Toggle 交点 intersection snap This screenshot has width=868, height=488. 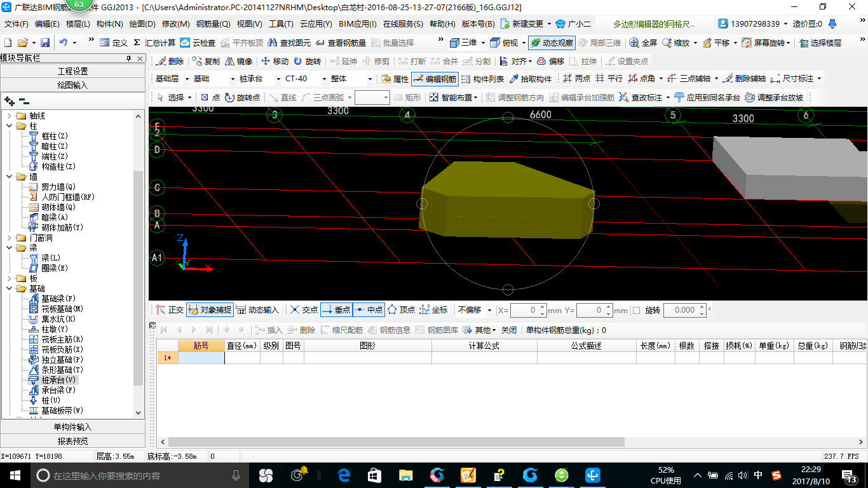(304, 310)
